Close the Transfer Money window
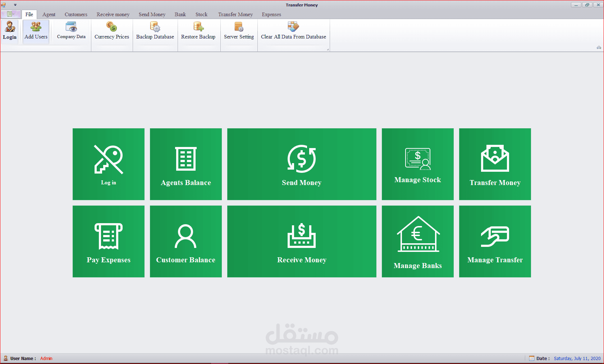Image resolution: width=604 pixels, height=364 pixels. [x=598, y=5]
